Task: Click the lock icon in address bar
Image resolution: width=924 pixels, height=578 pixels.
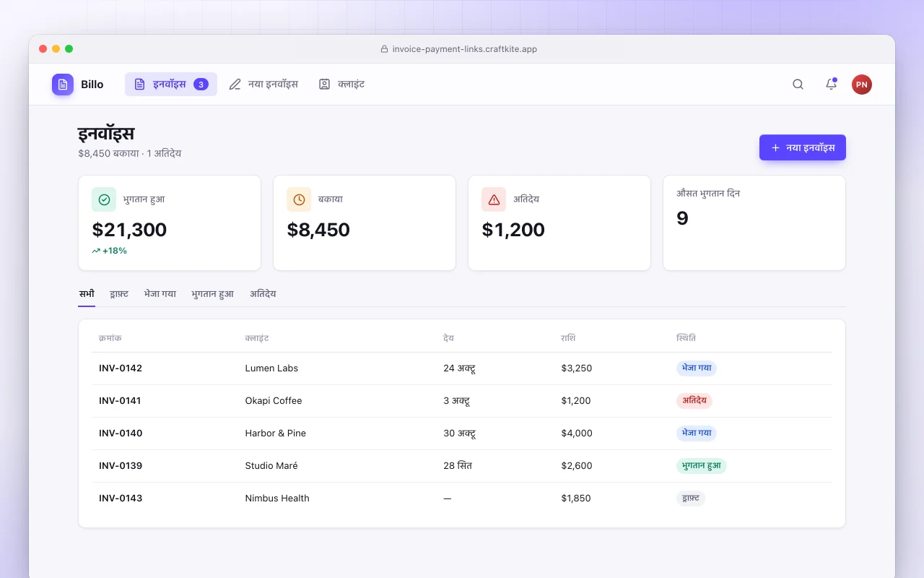Action: (x=384, y=49)
